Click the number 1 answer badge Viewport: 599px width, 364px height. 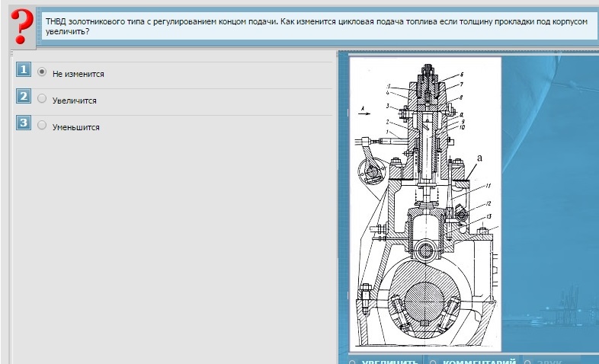(24, 70)
